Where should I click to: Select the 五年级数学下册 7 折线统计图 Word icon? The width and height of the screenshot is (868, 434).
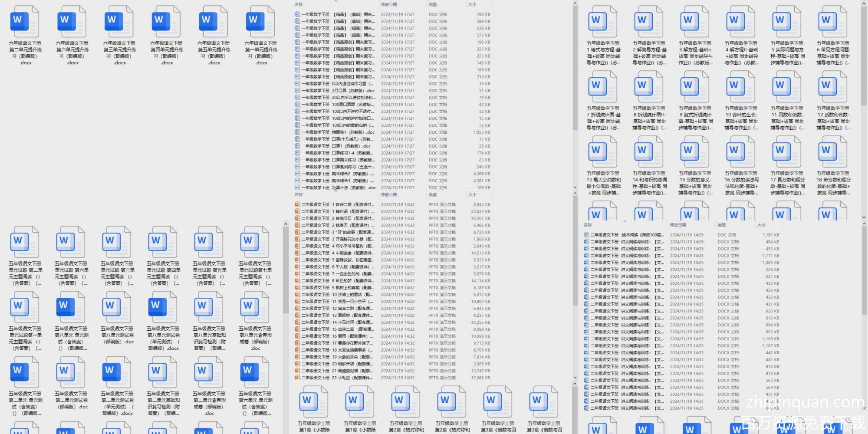[x=603, y=87]
